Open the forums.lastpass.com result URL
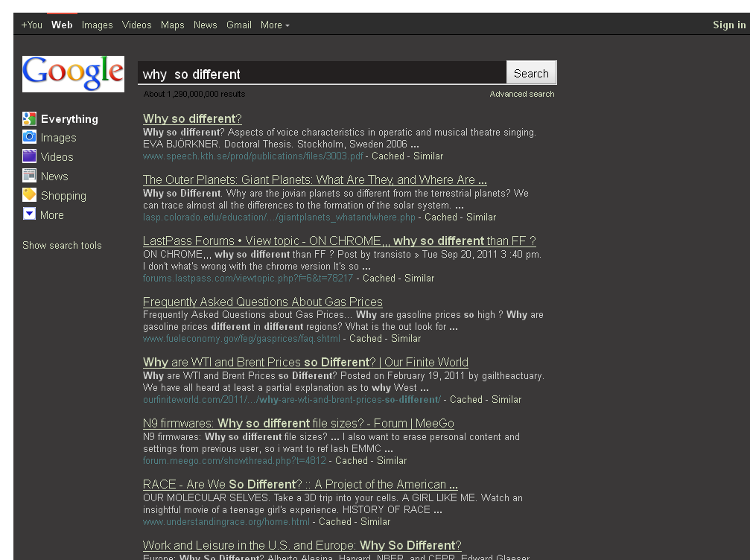The height and width of the screenshot is (560, 750). click(x=248, y=278)
